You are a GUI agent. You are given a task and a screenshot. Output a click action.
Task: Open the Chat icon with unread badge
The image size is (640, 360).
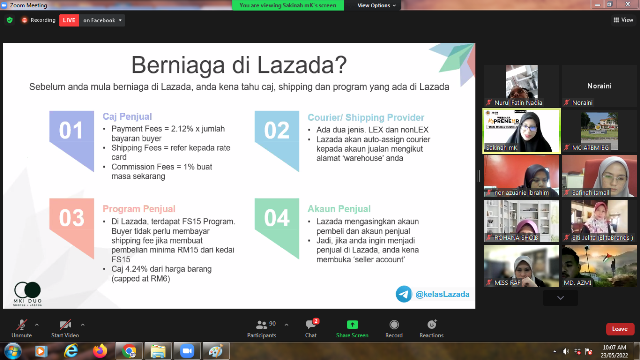tap(311, 324)
